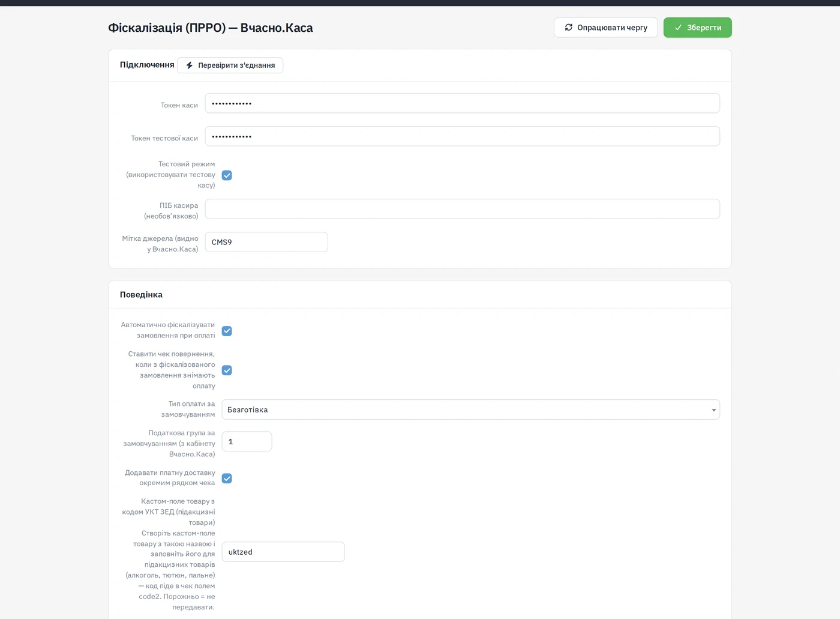Focus the Токен тестової каси field

pyautogui.click(x=462, y=136)
